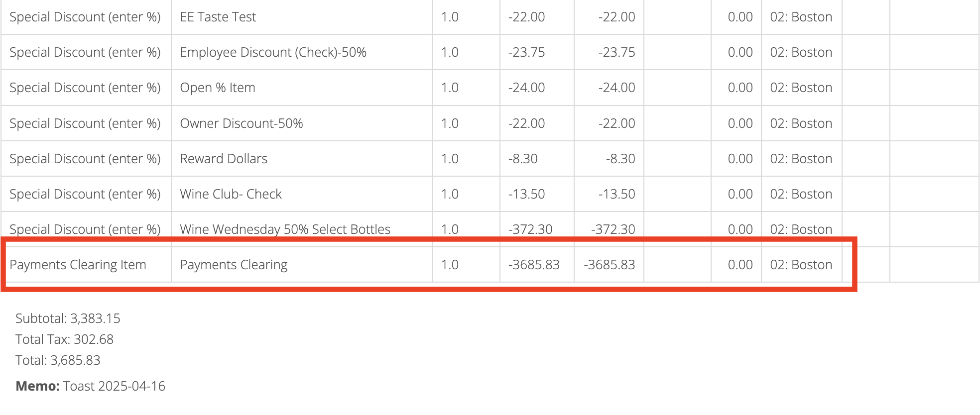Screen dimensions: 980x415
Task: Click the -13.50 rate in Wine Club row
Action: (x=526, y=194)
